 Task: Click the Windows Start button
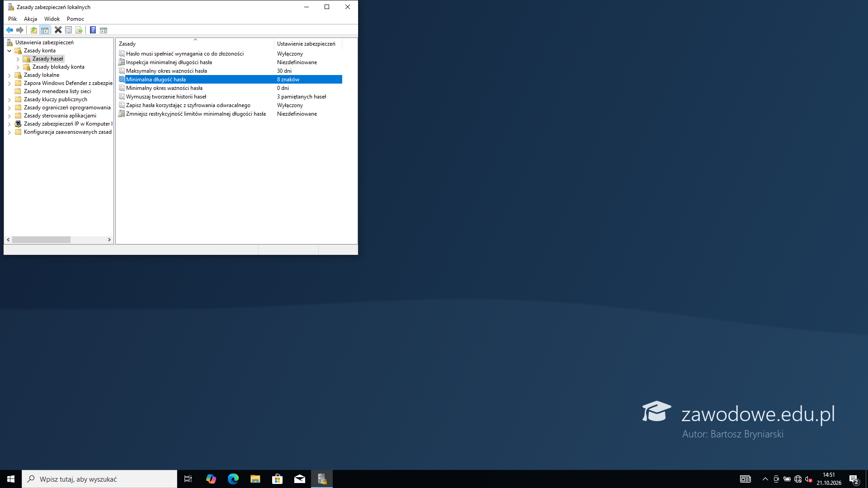(x=11, y=479)
